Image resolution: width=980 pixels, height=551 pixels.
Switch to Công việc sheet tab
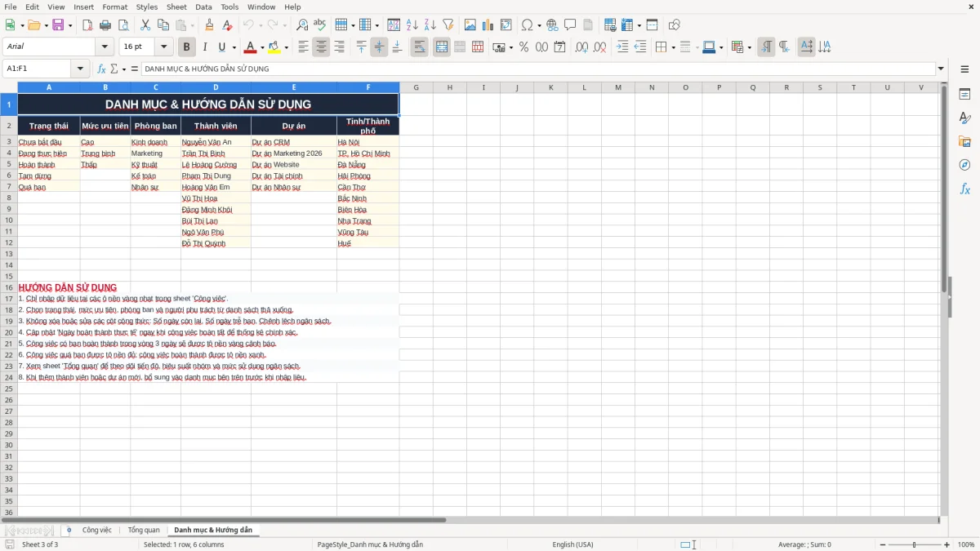click(x=96, y=530)
